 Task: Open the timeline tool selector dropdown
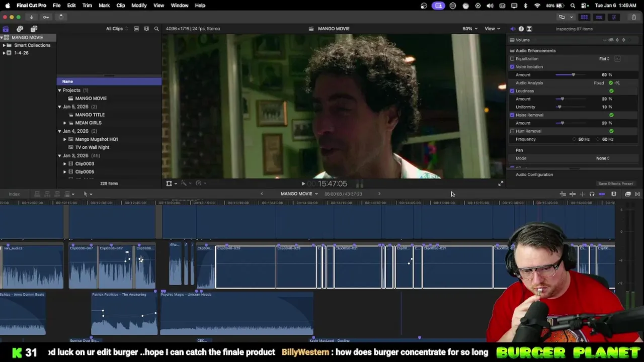coord(88,194)
